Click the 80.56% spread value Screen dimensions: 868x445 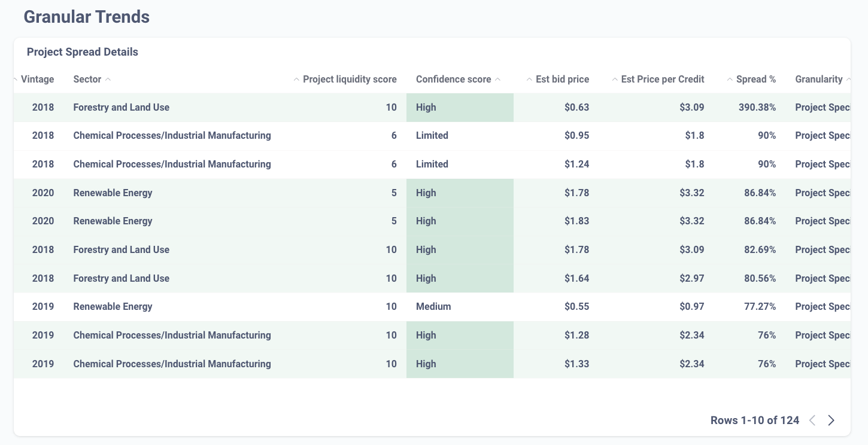tap(760, 279)
